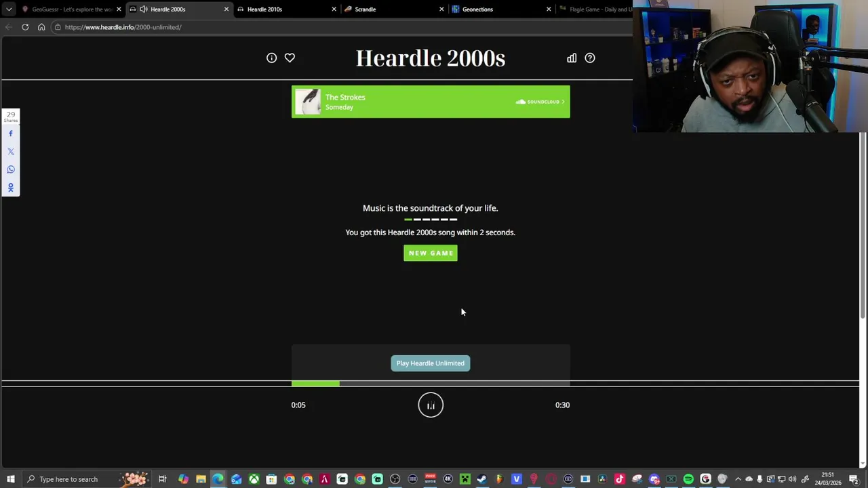
Task: Click the heart support icon
Action: pyautogui.click(x=290, y=58)
